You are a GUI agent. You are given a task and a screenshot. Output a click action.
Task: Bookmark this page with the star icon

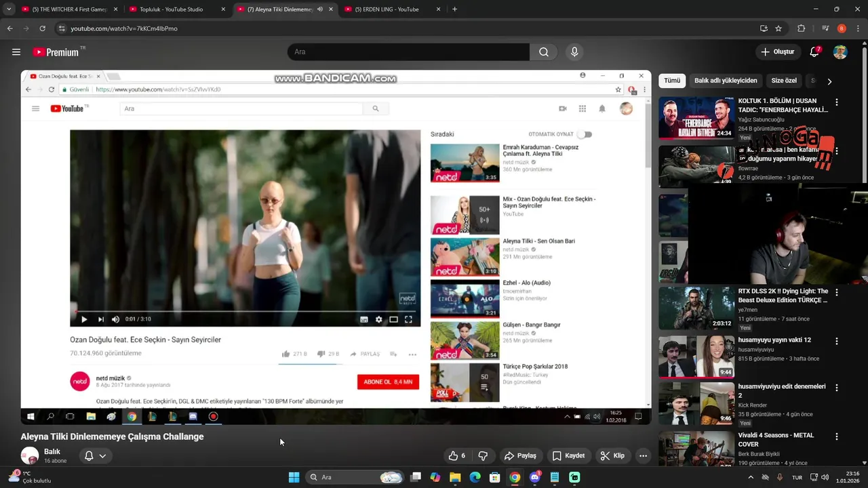(x=778, y=28)
